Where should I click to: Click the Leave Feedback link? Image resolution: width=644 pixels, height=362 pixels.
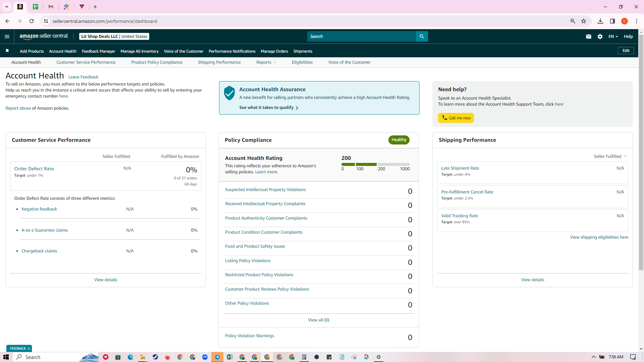tap(84, 77)
